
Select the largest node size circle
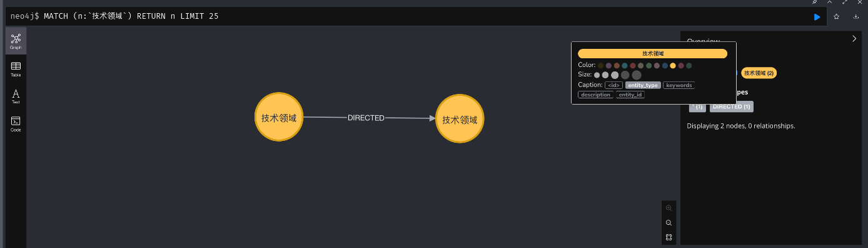(x=637, y=75)
